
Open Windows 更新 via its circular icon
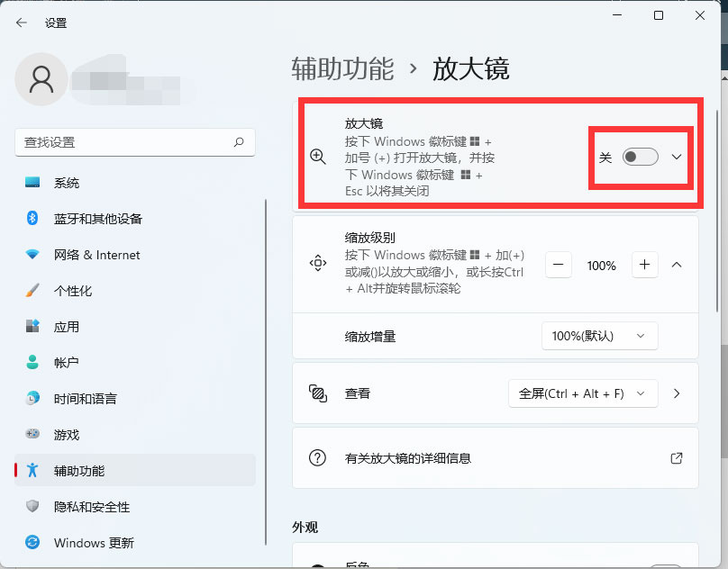(32, 543)
